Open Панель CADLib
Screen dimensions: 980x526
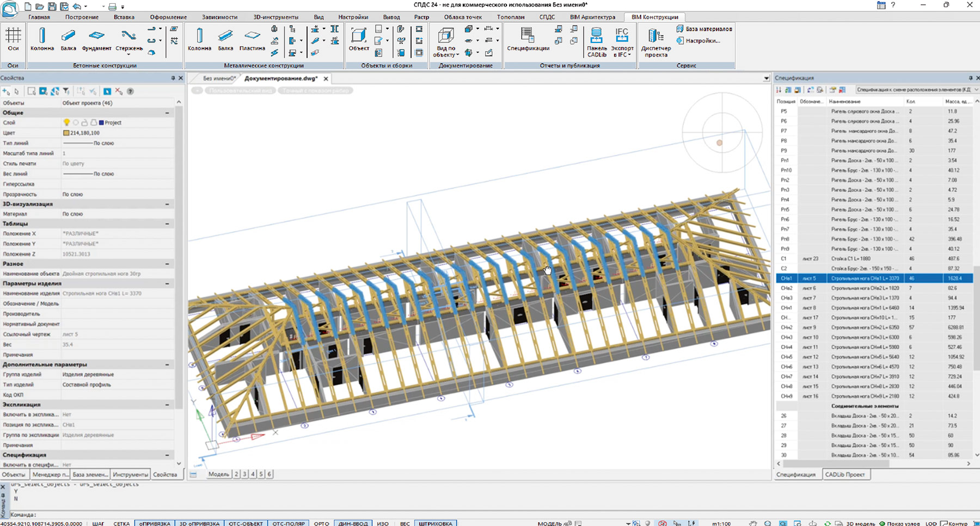tap(597, 42)
